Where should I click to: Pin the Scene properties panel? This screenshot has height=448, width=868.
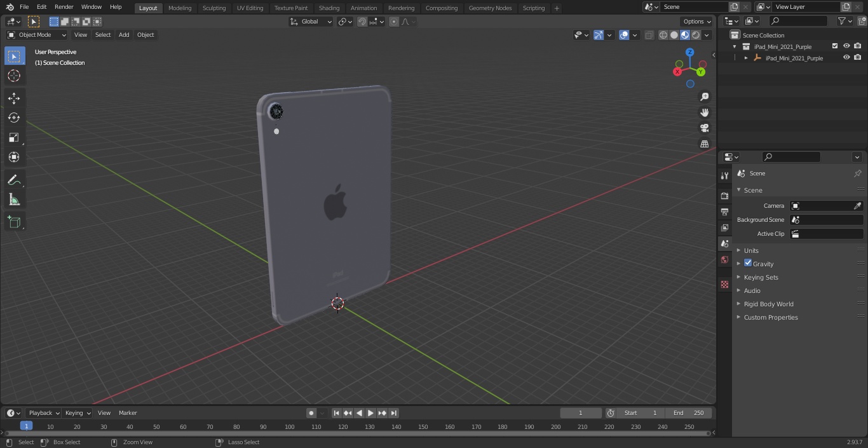pos(857,173)
